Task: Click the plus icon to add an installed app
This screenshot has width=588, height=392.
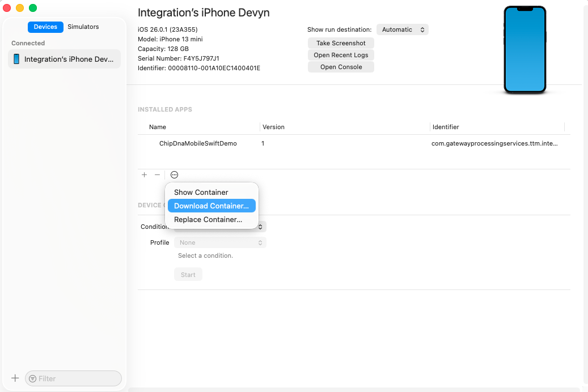Action: [x=144, y=174]
